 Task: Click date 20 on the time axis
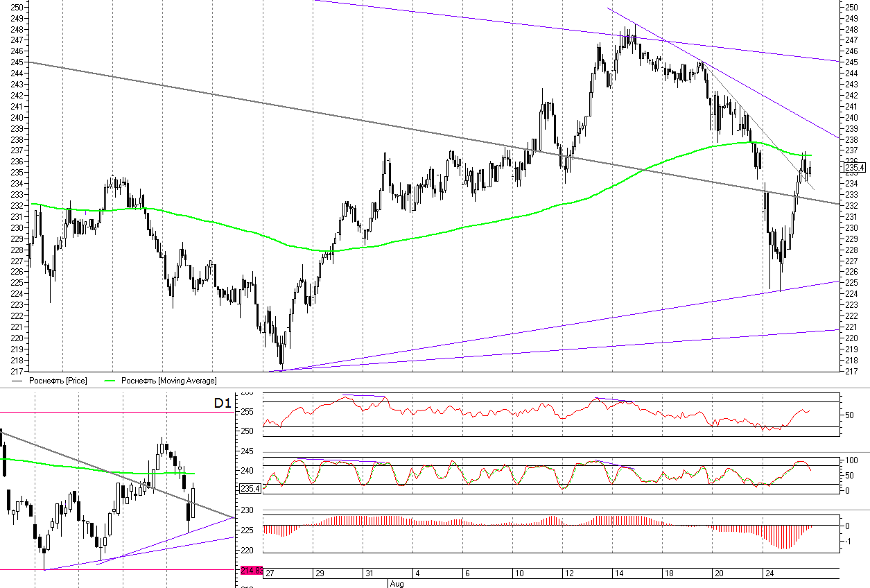718,573
